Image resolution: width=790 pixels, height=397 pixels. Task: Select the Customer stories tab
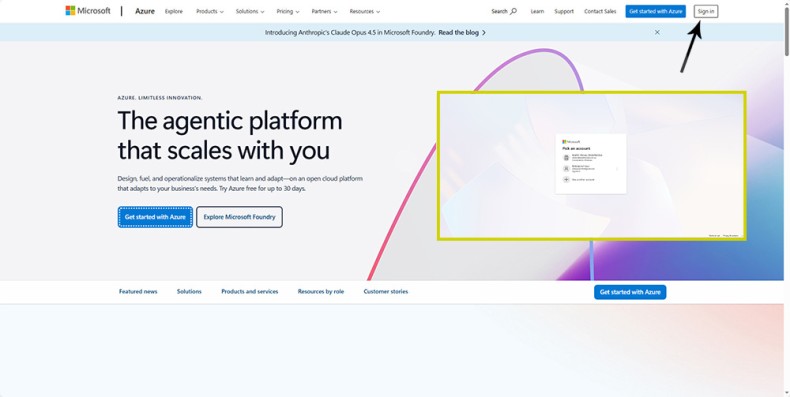pyautogui.click(x=385, y=292)
